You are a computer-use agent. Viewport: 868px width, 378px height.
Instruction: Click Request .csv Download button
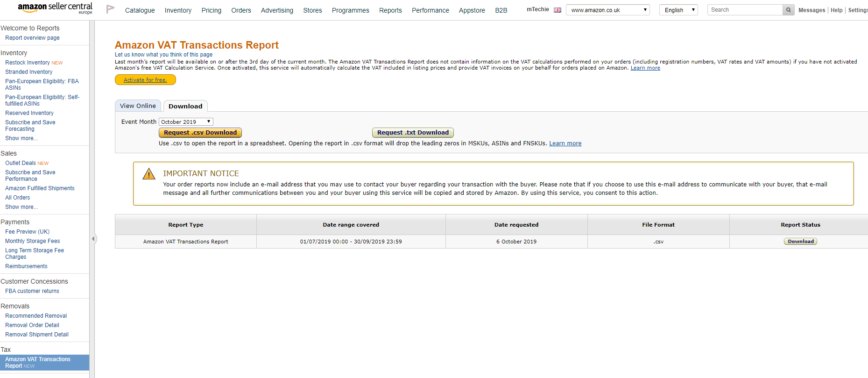point(200,133)
